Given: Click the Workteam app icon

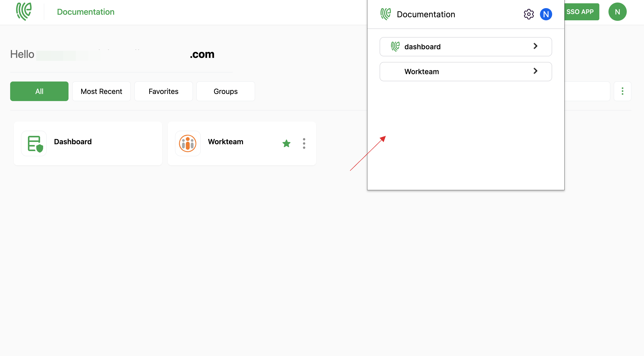Looking at the screenshot, I should tap(188, 143).
